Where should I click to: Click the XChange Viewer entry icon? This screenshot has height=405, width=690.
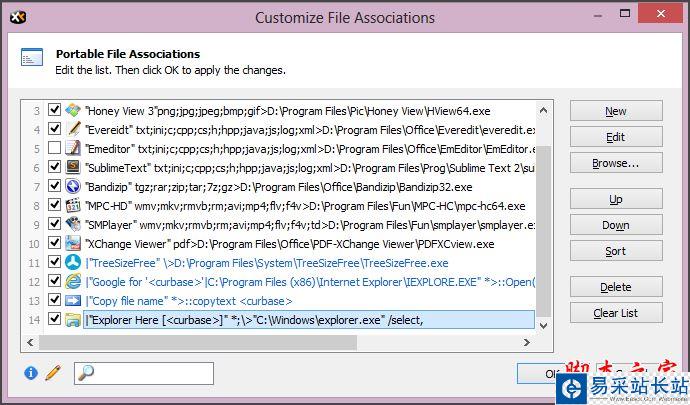[74, 243]
